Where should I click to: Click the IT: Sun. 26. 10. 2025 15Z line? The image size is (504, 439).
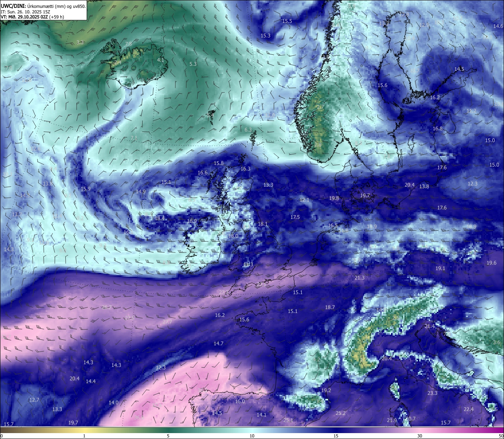[25, 12]
